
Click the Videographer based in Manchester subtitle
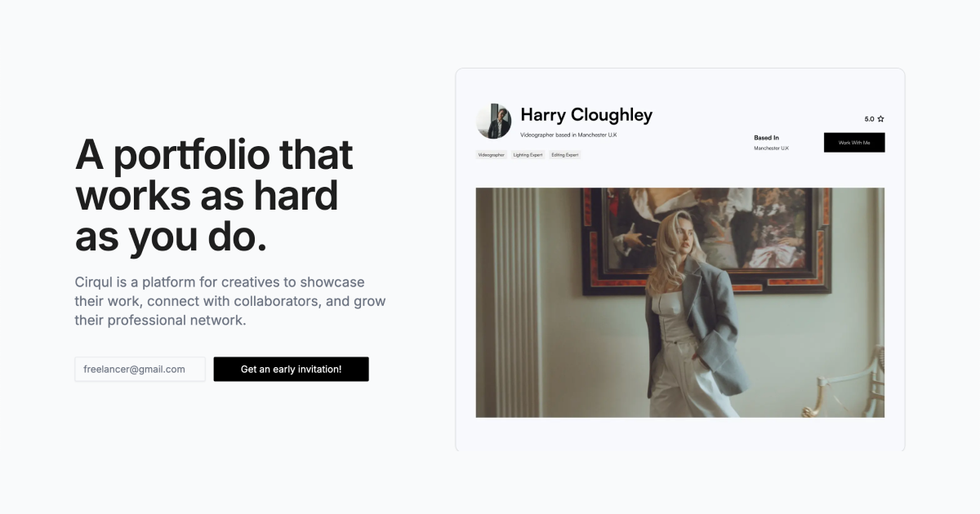click(x=568, y=135)
